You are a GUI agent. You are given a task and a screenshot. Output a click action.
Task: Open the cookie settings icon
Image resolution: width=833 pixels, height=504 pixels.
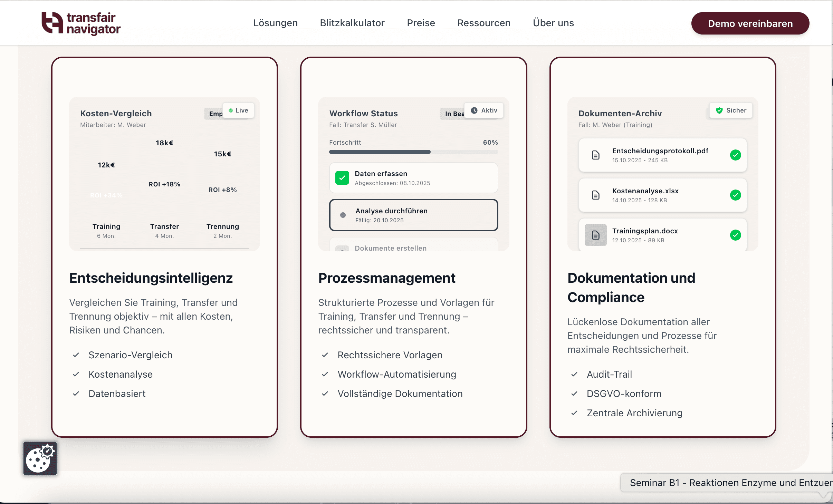coord(40,459)
